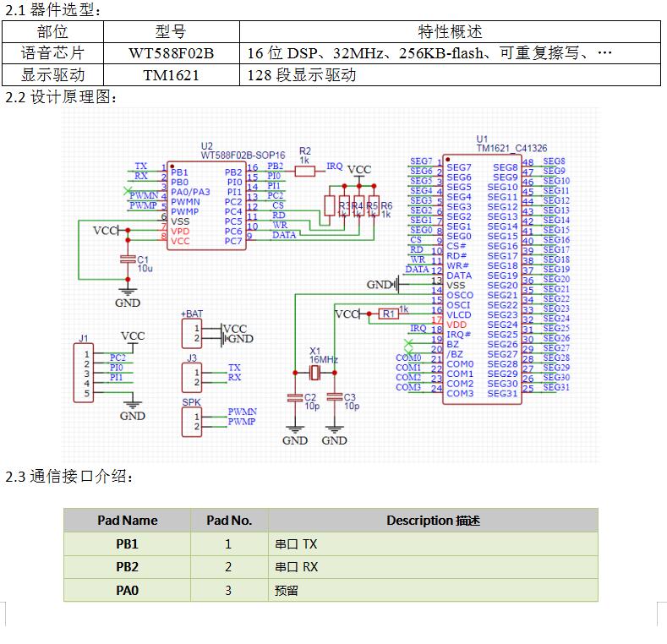
Task: Click the heading '2.3 通信接口介绍'
Action: pyautogui.click(x=68, y=477)
